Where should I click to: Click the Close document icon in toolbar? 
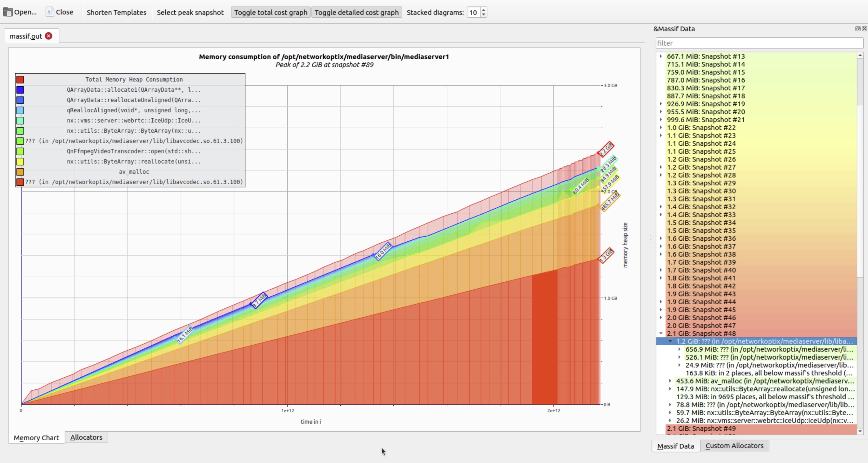[x=50, y=12]
